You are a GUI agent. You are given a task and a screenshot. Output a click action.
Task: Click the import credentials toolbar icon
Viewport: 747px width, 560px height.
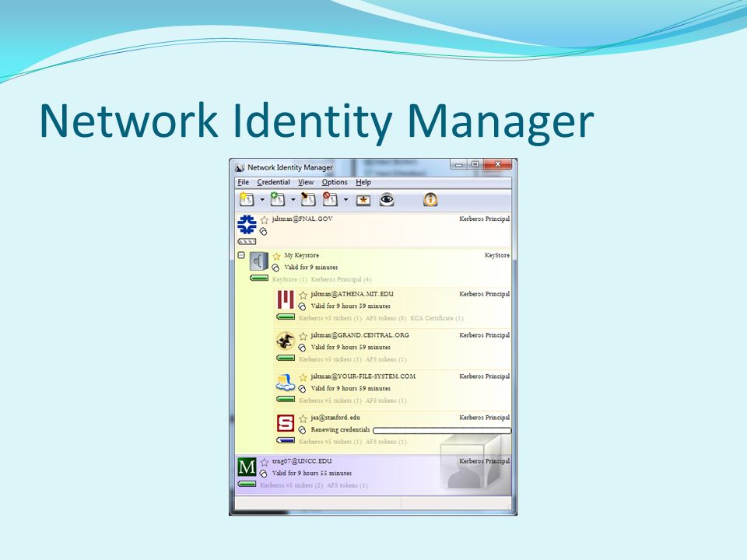point(308,199)
